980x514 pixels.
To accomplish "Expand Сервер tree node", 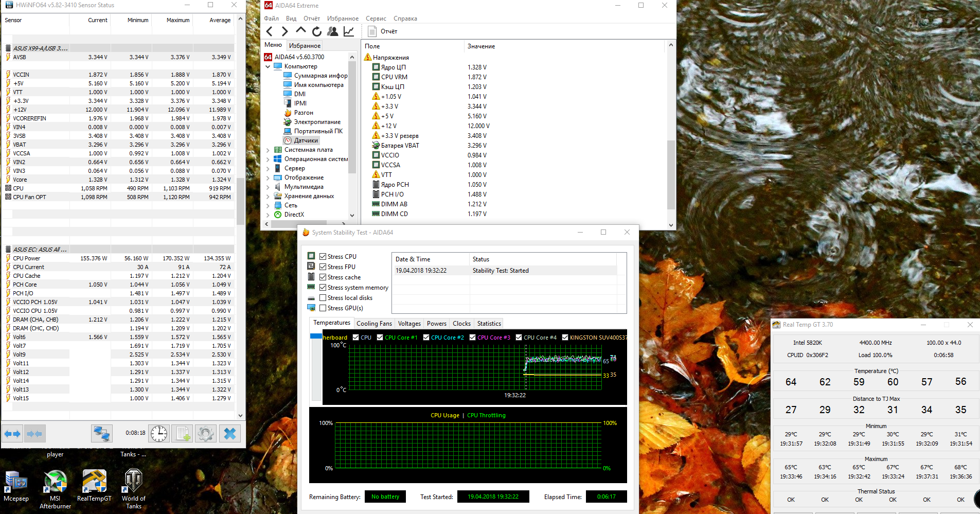I will 268,168.
